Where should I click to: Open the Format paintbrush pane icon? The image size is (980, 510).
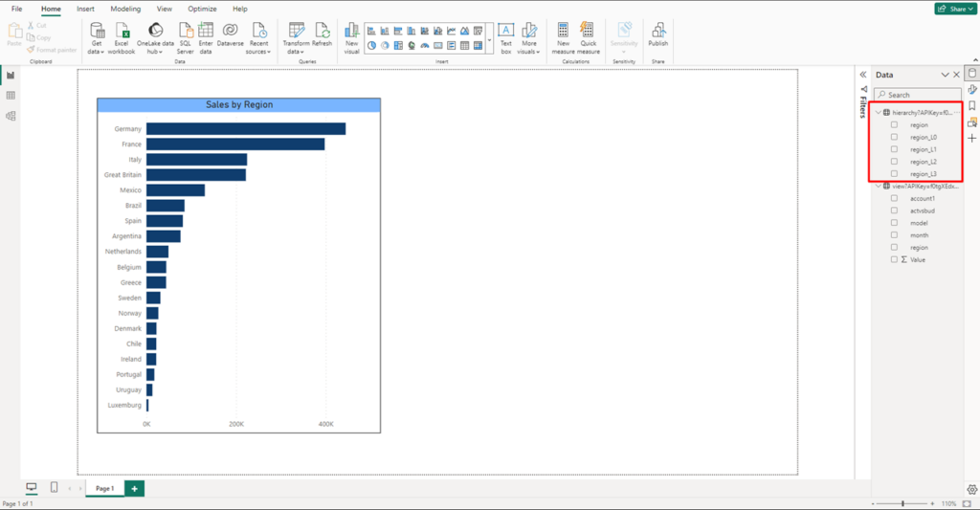(x=972, y=90)
